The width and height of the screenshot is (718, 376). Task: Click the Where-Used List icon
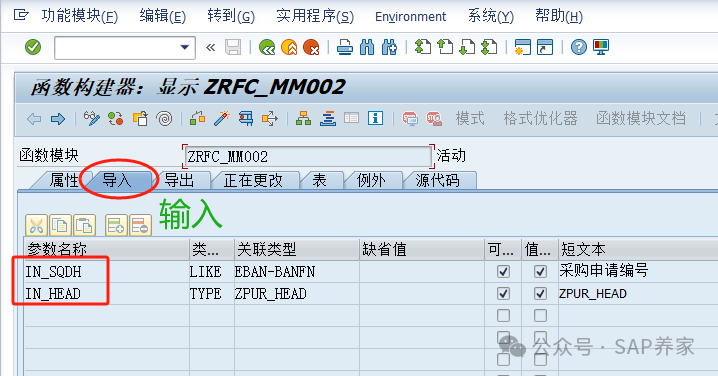click(x=270, y=119)
